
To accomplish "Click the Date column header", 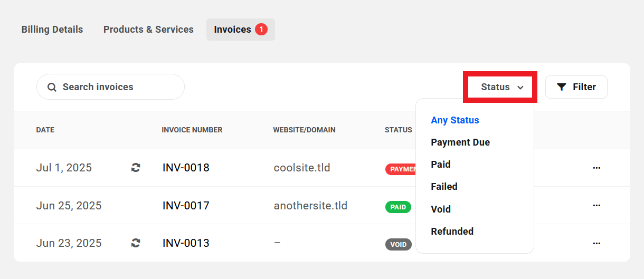I will pos(45,130).
